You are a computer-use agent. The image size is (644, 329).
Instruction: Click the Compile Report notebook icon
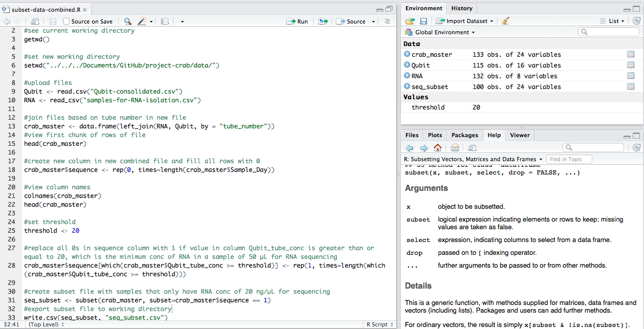pos(164,21)
